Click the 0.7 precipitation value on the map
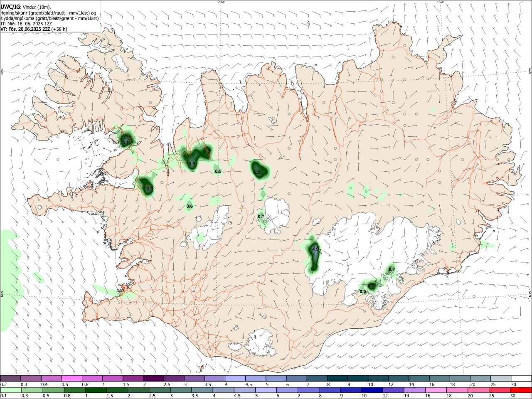532x399 pixels. (x=392, y=269)
